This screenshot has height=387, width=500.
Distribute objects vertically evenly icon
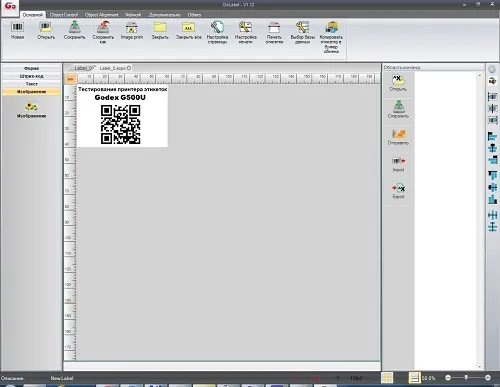tap(492, 227)
